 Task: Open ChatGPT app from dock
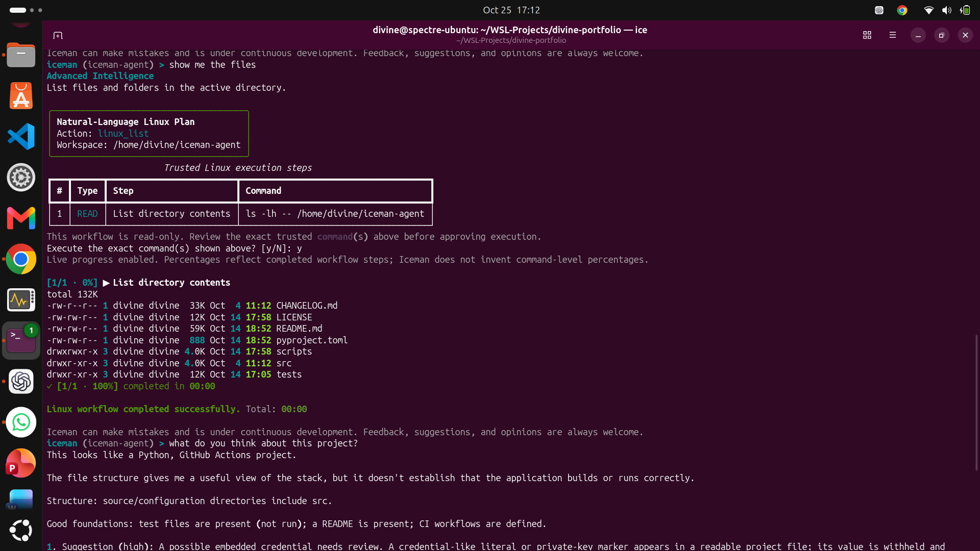coord(21,382)
